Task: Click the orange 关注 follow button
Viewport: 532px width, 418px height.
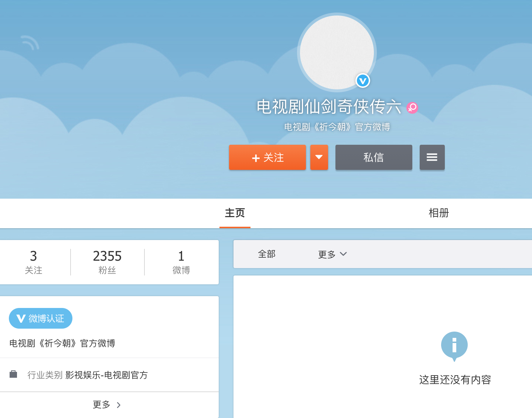Action: tap(267, 158)
